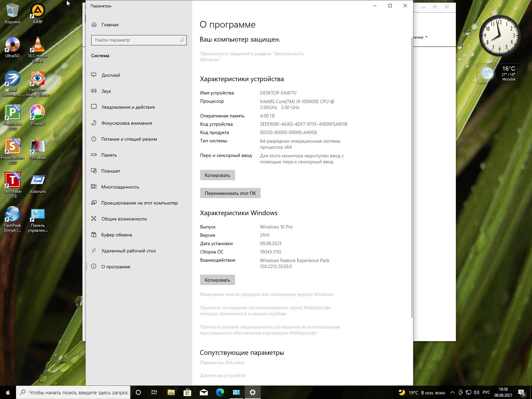Select the Picasa 3 desktop icon
532x399 pixels.
(38, 115)
